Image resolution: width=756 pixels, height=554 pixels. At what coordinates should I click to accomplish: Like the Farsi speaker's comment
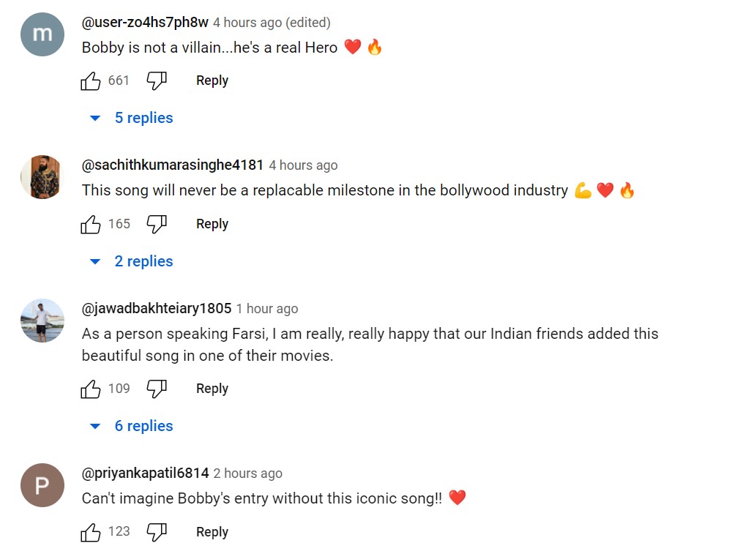tap(91, 389)
